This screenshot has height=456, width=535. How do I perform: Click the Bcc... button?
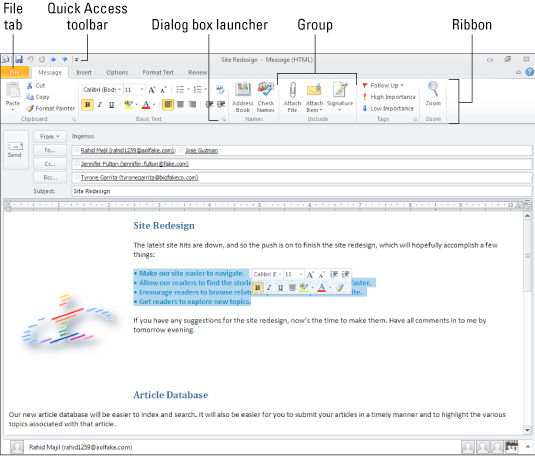50,177
